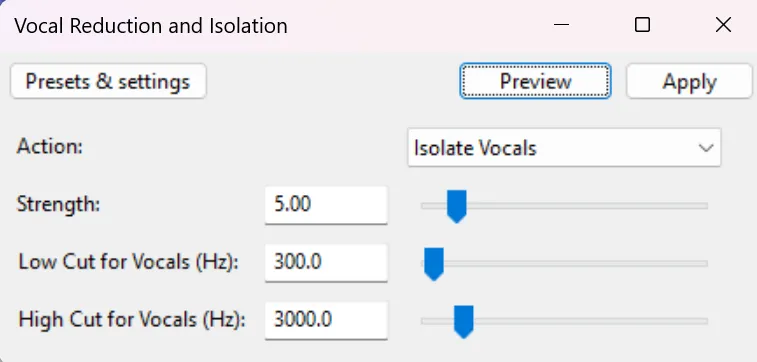Click the Strength: label text
This screenshot has width=757, height=362.
click(58, 205)
